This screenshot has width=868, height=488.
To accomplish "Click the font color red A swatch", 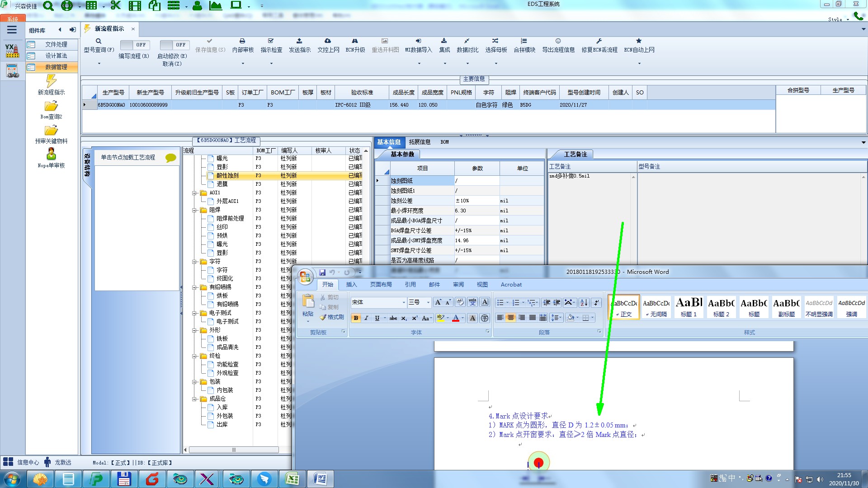I will coord(456,318).
